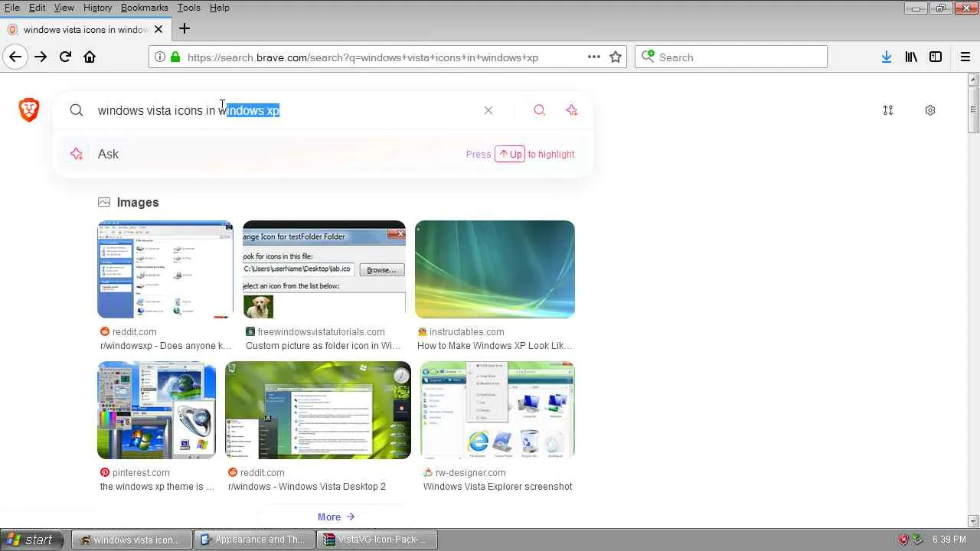The width and height of the screenshot is (980, 551).
Task: Click the green tray icon beside the clock
Action: [918, 540]
